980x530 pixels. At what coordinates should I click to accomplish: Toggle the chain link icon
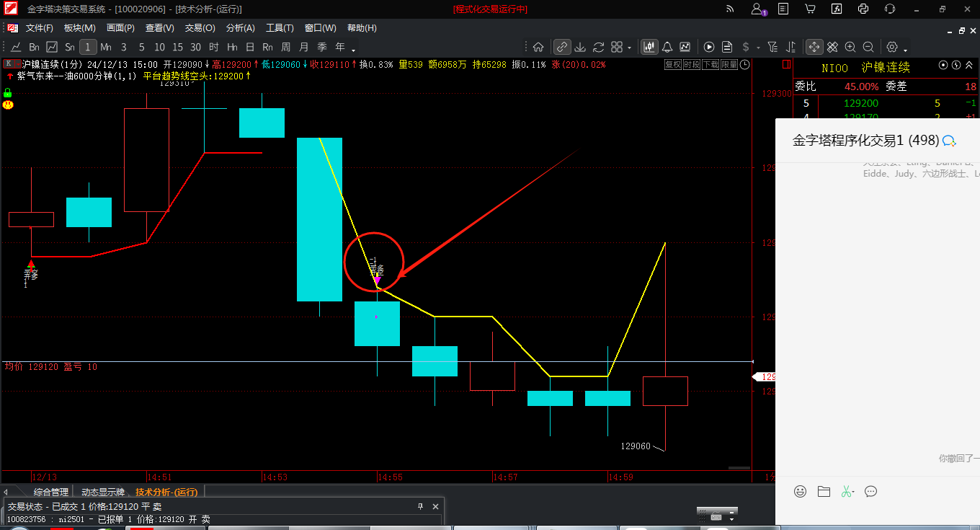click(x=562, y=47)
